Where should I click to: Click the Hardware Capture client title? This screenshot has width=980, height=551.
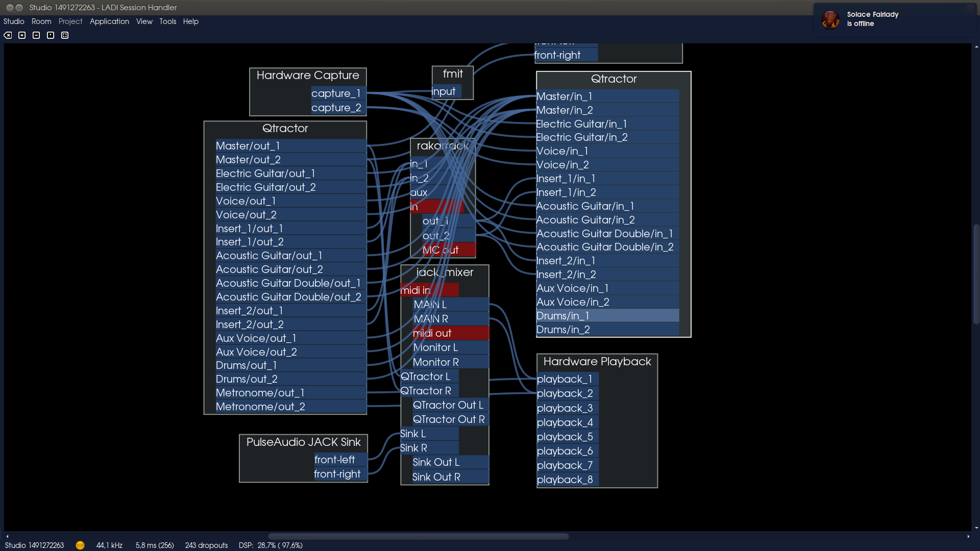[308, 76]
